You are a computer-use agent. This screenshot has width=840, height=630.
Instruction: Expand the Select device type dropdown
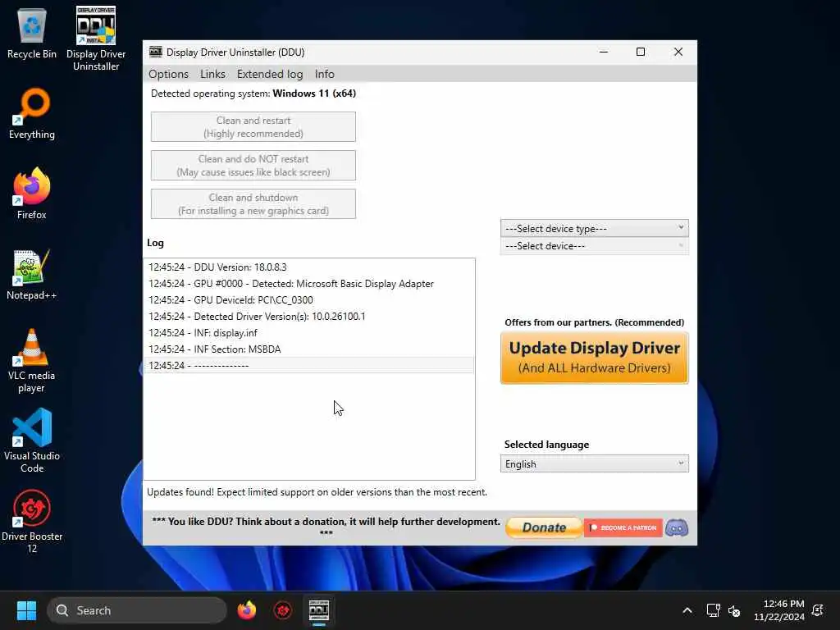click(x=594, y=229)
